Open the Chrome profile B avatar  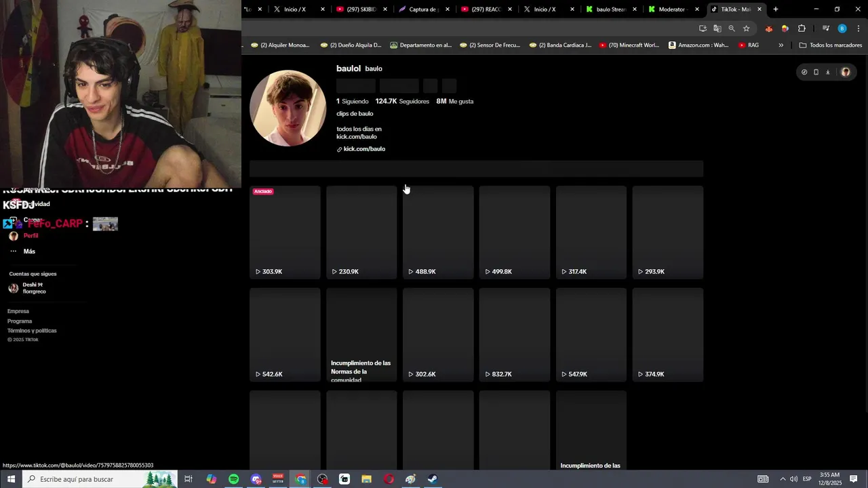point(842,28)
